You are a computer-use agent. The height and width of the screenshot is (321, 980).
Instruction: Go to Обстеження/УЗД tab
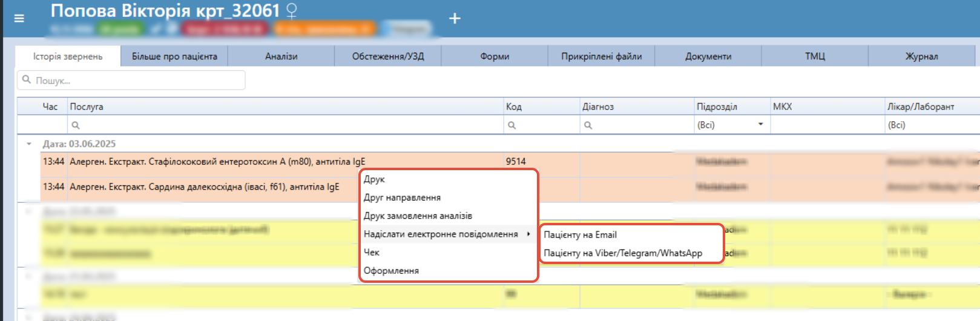pyautogui.click(x=388, y=56)
